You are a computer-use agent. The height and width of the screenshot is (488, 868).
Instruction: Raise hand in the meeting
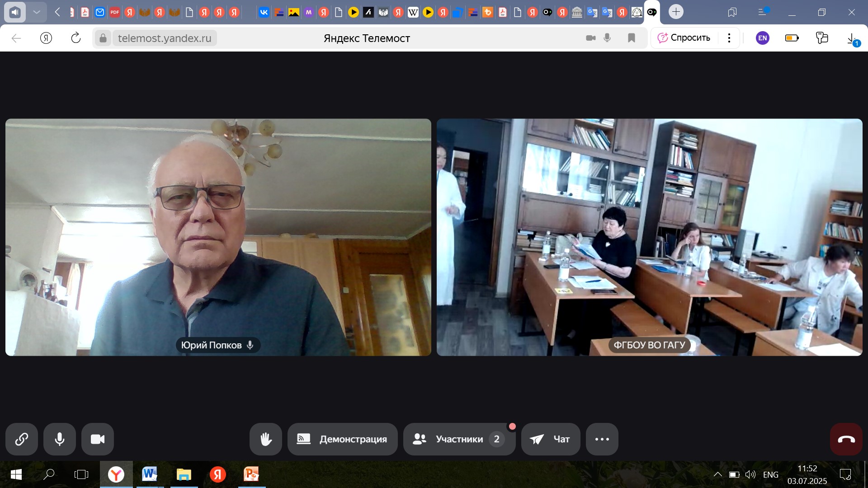click(x=266, y=439)
